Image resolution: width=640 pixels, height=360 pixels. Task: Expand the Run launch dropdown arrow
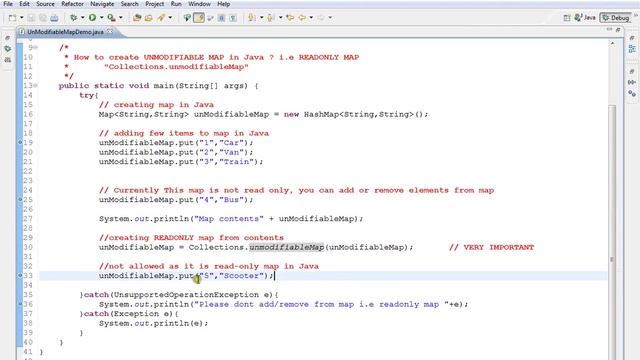pos(102,18)
